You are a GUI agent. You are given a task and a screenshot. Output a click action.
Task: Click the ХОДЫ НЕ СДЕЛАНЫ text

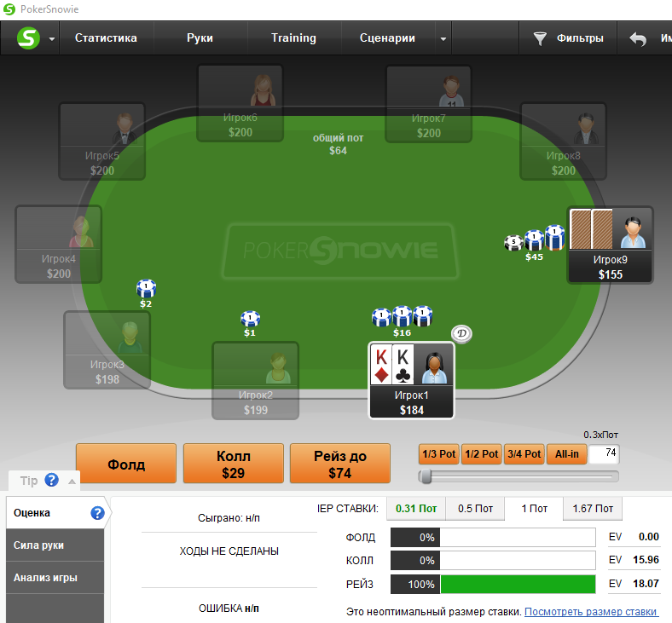229,551
